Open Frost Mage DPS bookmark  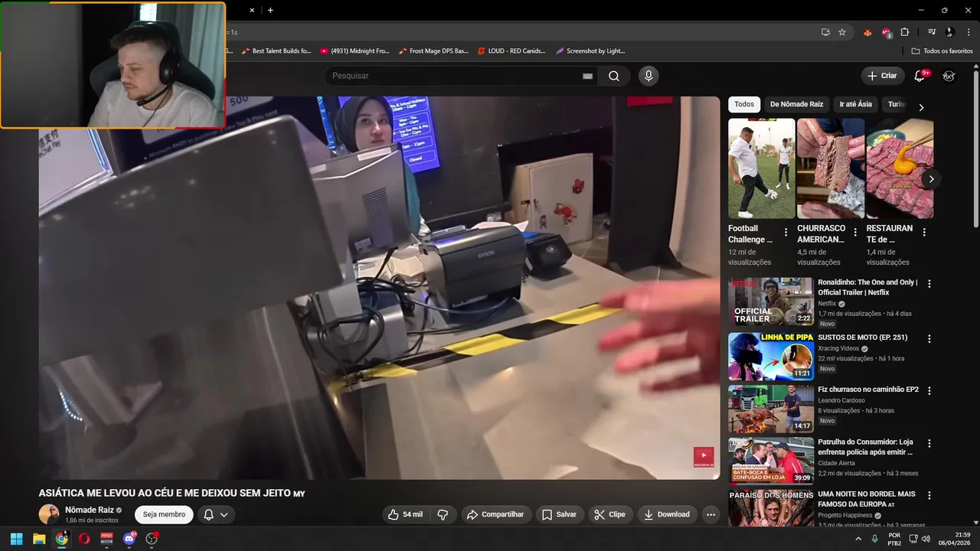tap(434, 51)
